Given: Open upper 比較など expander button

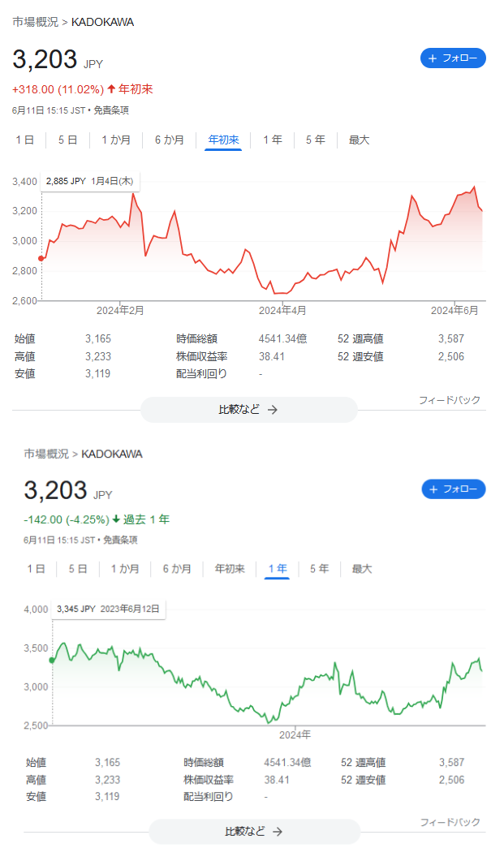Looking at the screenshot, I should (249, 410).
